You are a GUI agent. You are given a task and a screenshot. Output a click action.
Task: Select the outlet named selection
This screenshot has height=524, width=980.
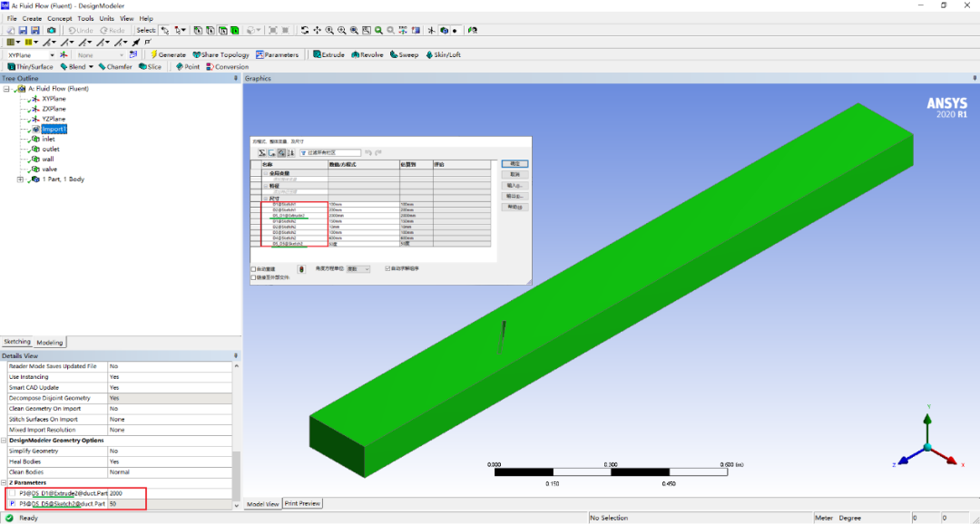[x=51, y=150]
